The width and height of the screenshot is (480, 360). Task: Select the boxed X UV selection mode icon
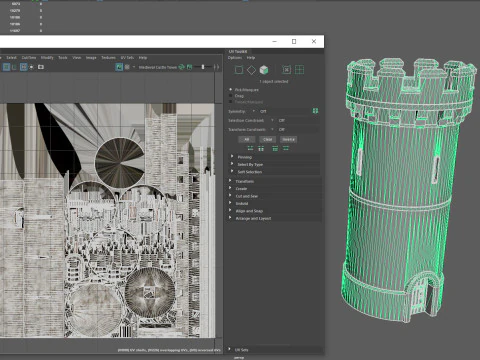286,70
